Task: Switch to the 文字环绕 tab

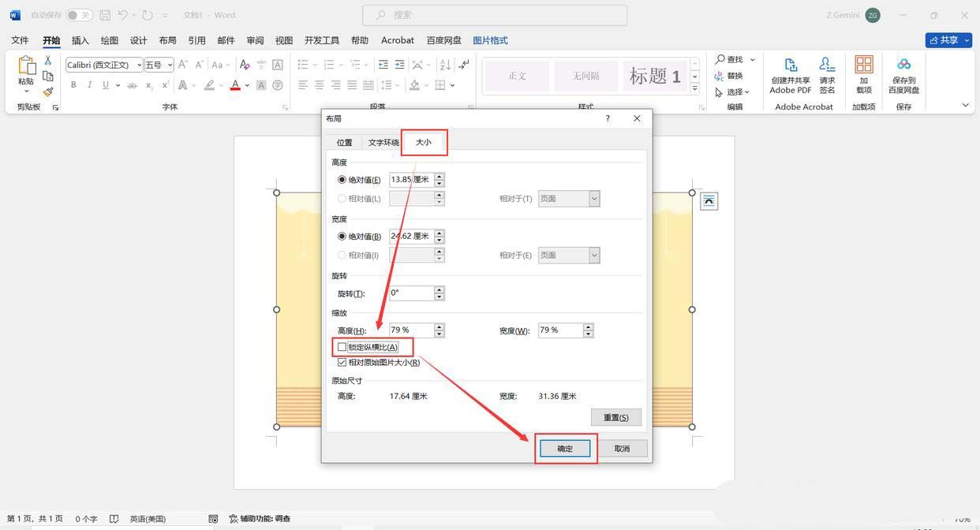Action: [x=383, y=142]
